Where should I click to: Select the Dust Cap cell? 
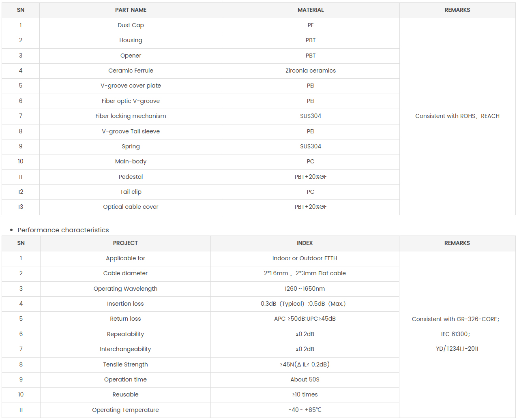(x=131, y=25)
